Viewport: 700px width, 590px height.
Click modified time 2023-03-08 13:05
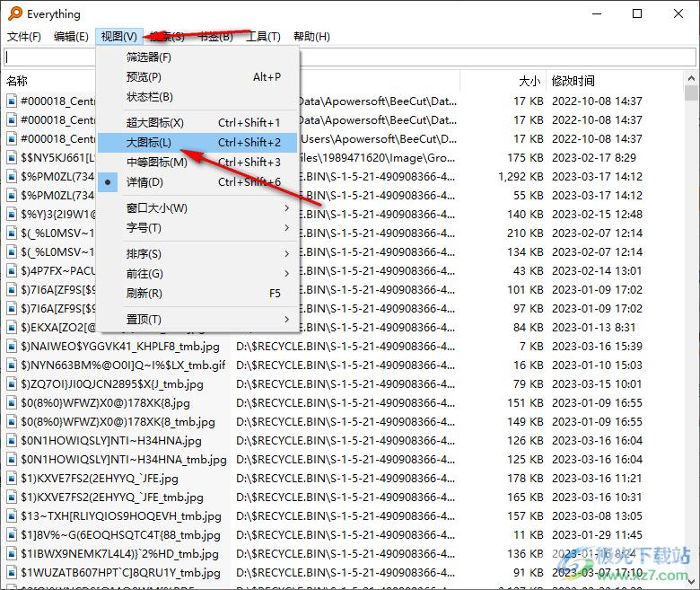598,516
